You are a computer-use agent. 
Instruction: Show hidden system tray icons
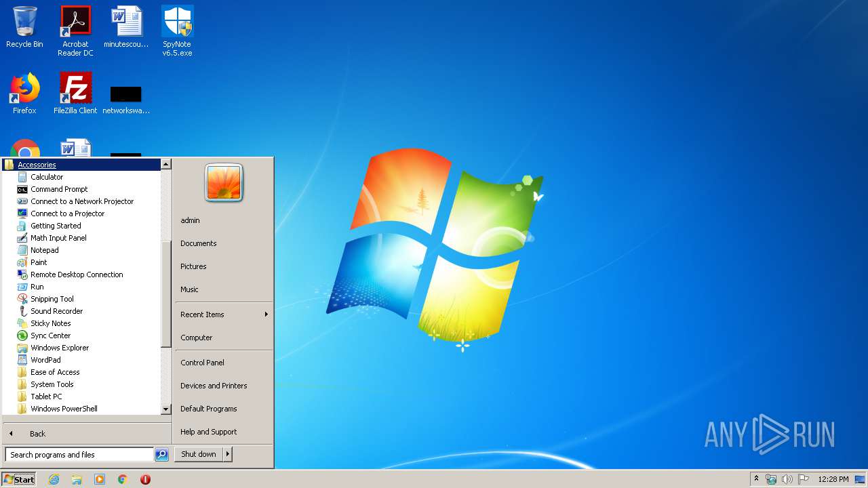[757, 479]
